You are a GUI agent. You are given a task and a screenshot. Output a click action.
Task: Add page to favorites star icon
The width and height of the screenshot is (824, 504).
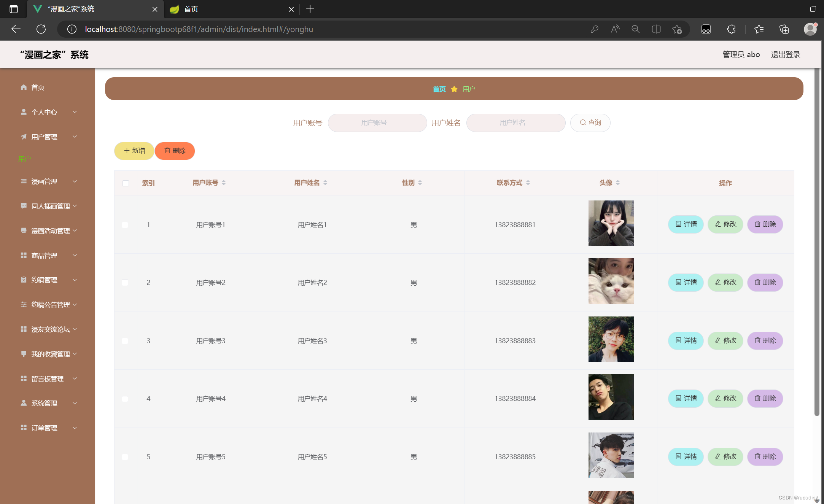click(677, 29)
